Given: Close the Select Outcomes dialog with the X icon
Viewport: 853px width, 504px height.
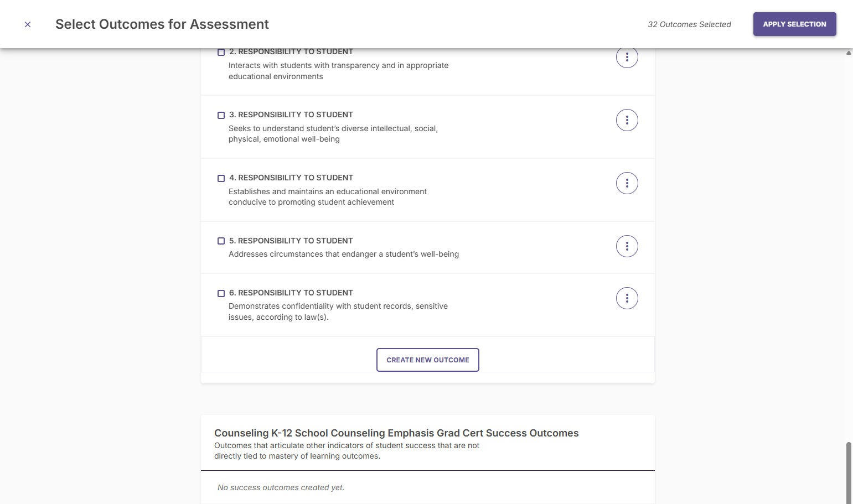Looking at the screenshot, I should click(x=28, y=24).
